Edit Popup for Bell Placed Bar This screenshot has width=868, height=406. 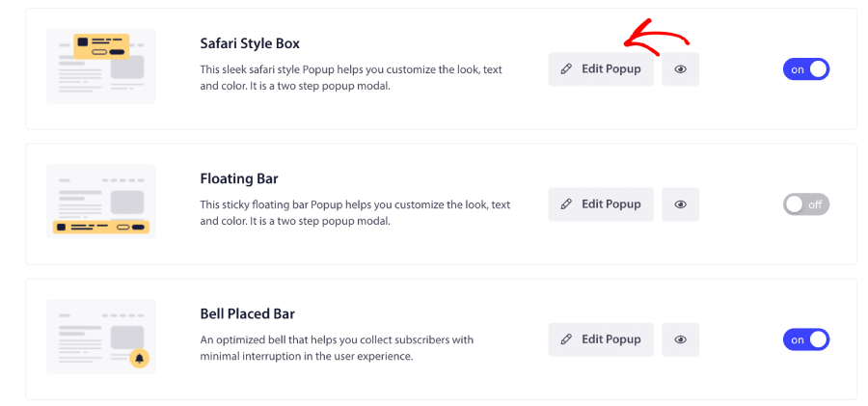point(601,339)
